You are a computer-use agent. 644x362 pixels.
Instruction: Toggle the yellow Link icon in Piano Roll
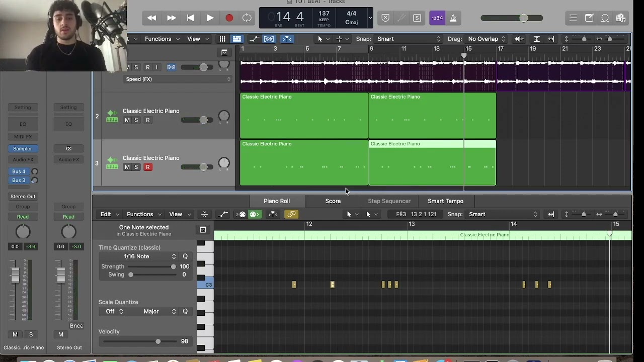(291, 214)
